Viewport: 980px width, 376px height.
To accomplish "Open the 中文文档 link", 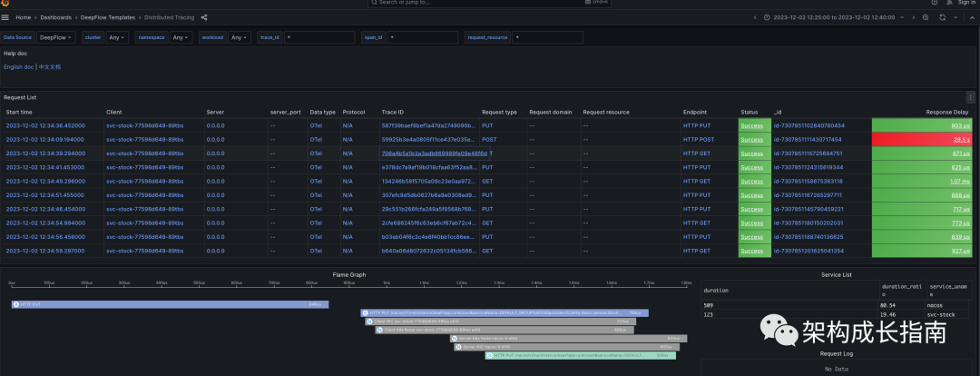I will click(x=50, y=67).
